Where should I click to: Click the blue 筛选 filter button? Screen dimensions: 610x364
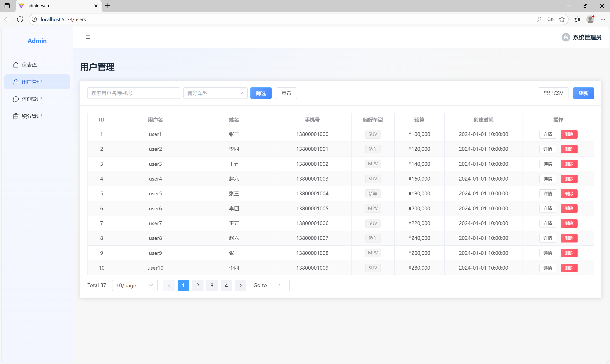pyautogui.click(x=261, y=93)
